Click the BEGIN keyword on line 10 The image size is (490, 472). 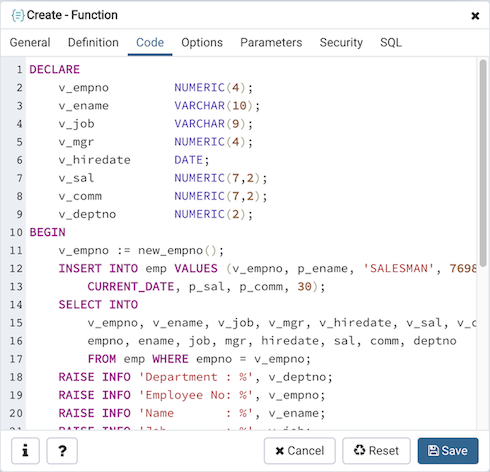point(47,232)
